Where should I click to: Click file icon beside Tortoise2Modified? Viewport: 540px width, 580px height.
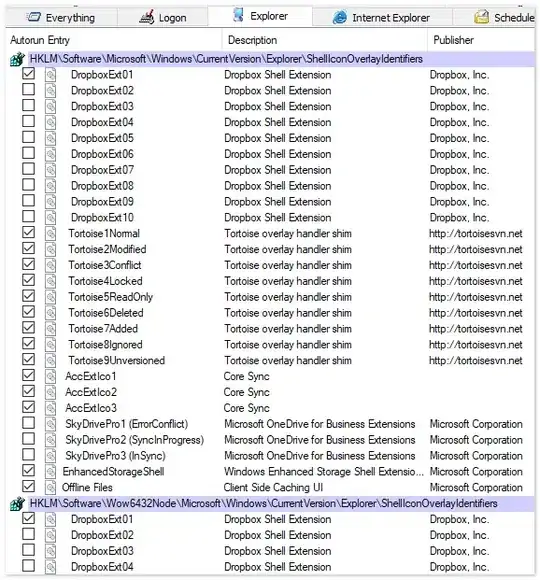tap(51, 250)
